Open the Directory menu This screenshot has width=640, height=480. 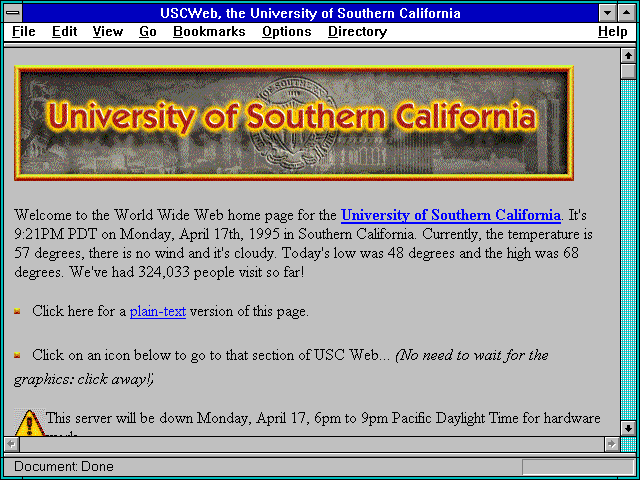(x=358, y=32)
